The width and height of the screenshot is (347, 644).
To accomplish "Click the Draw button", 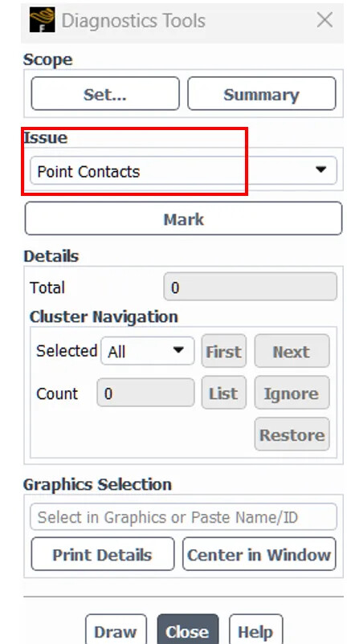I will point(116,630).
